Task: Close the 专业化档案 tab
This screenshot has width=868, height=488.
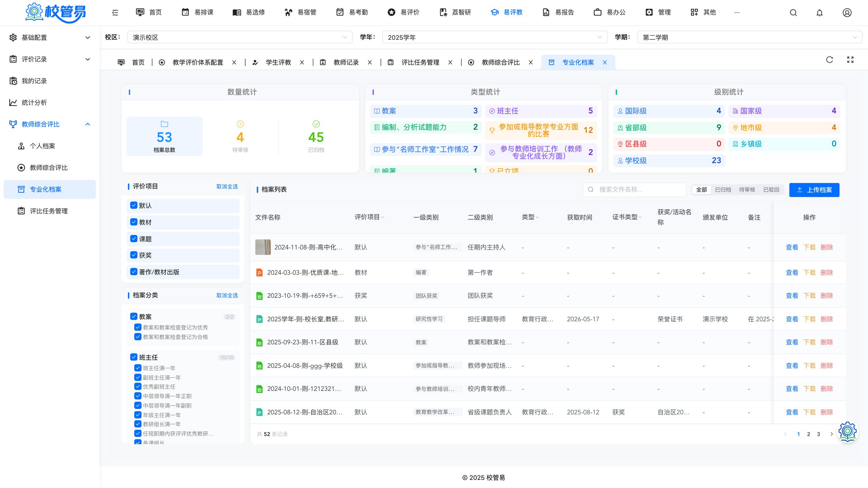Action: [605, 63]
